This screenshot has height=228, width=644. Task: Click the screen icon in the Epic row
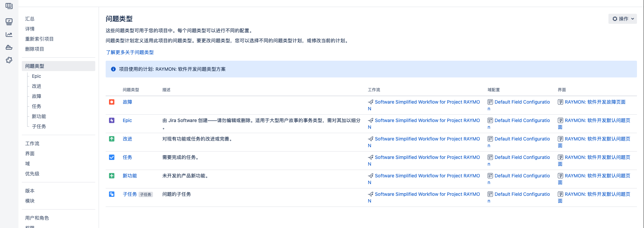[x=560, y=120]
